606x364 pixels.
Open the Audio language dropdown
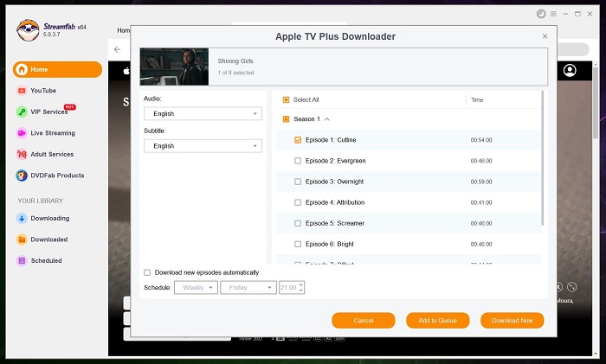pyautogui.click(x=203, y=113)
